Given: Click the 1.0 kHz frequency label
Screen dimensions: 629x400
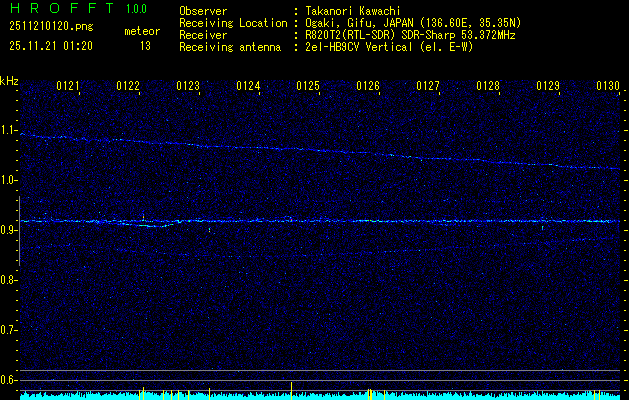Looking at the screenshot, I should (x=9, y=180).
